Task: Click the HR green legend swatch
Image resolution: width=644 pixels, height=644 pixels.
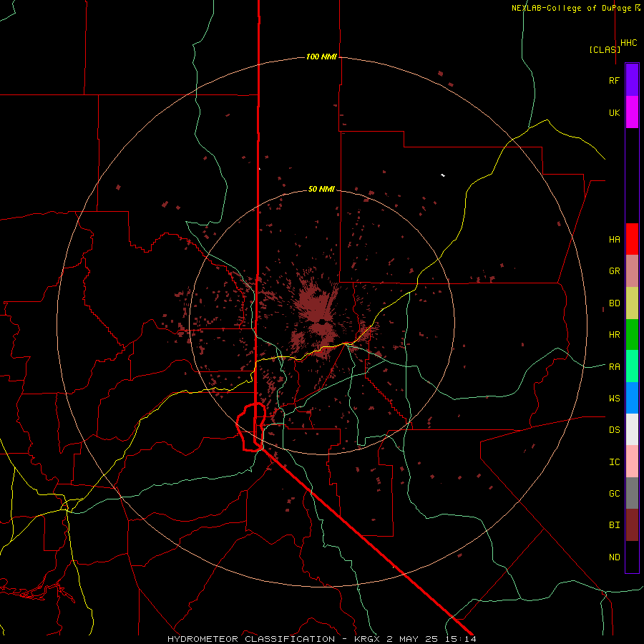Action: click(x=632, y=335)
